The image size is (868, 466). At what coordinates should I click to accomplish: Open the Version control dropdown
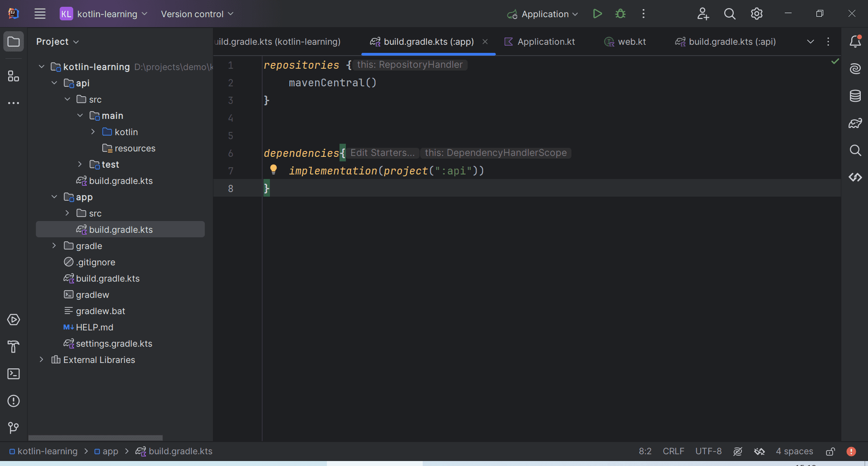tap(197, 14)
